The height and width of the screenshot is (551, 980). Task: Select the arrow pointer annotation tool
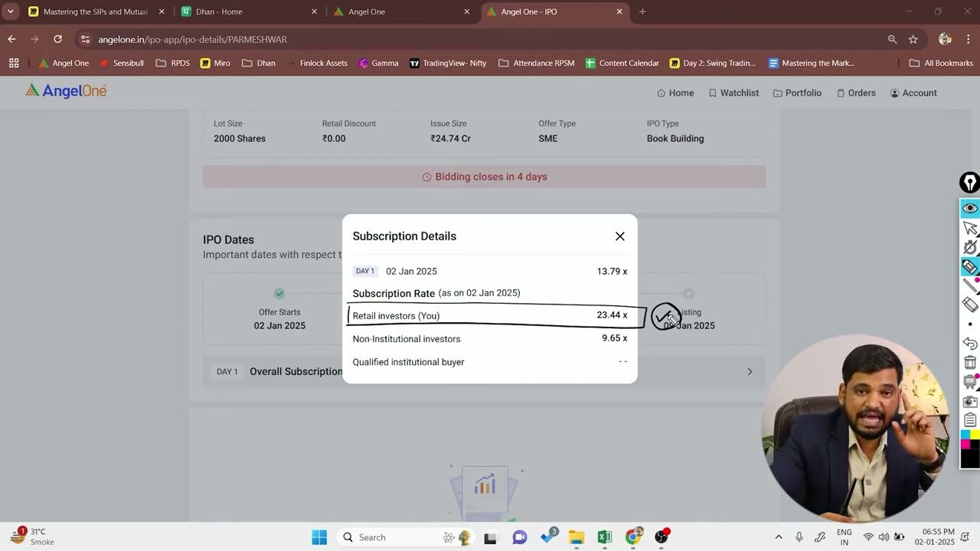970,228
